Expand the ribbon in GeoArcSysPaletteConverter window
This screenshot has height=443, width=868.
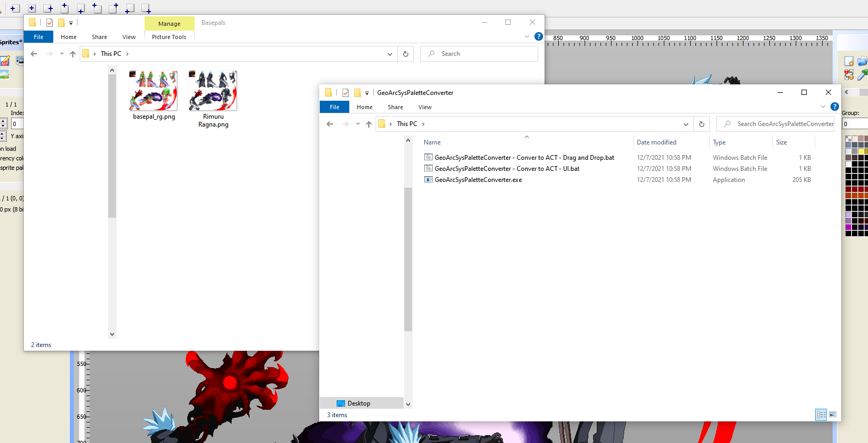[823, 107]
